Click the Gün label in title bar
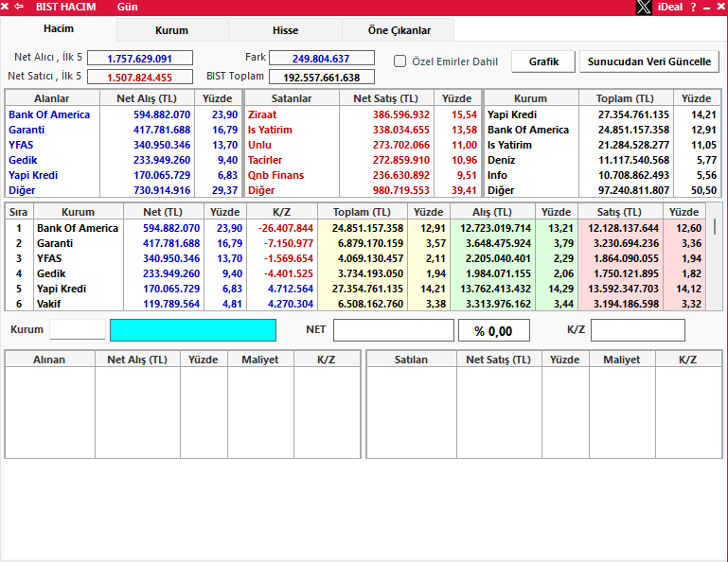 [127, 7]
